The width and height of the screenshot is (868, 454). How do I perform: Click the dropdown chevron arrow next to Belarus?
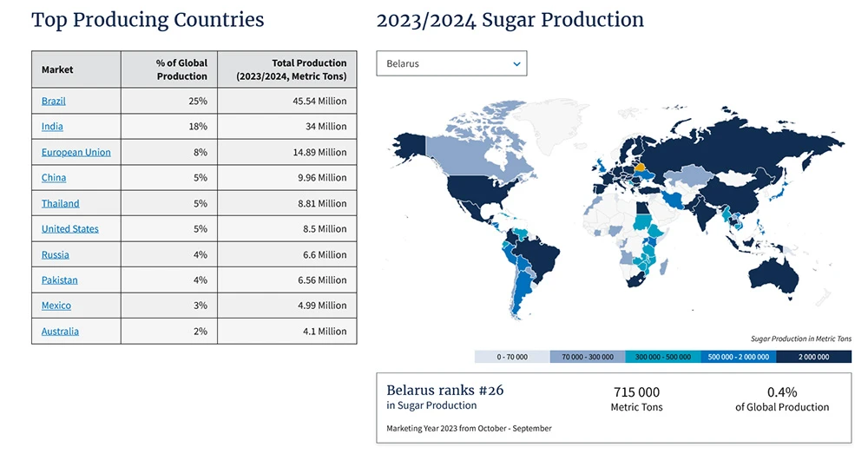(516, 63)
